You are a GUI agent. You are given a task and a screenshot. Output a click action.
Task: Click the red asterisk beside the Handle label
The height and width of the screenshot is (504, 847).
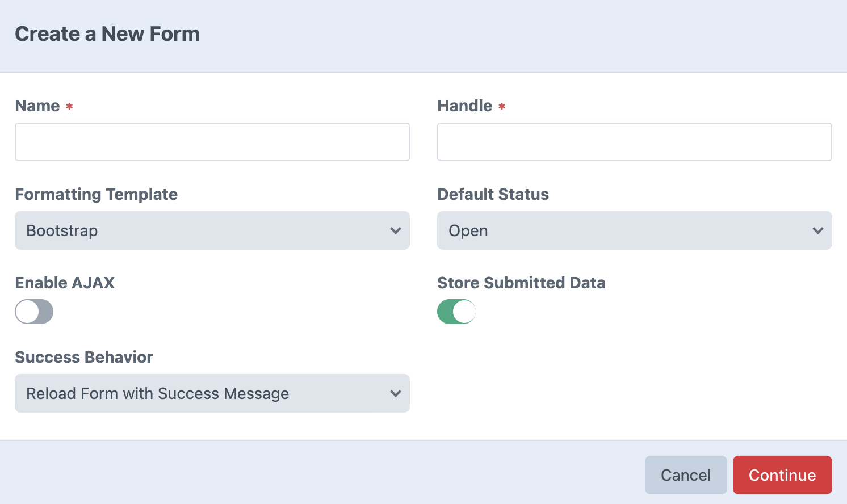[502, 106]
